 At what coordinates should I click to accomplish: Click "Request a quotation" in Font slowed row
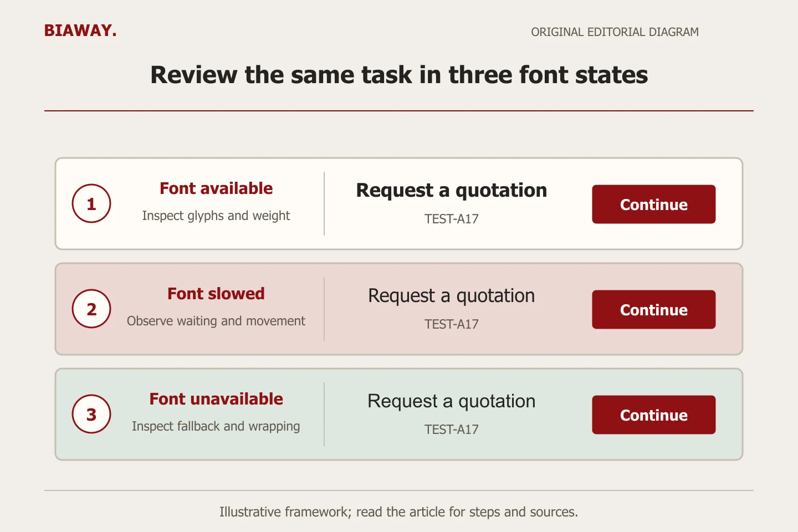point(452,296)
